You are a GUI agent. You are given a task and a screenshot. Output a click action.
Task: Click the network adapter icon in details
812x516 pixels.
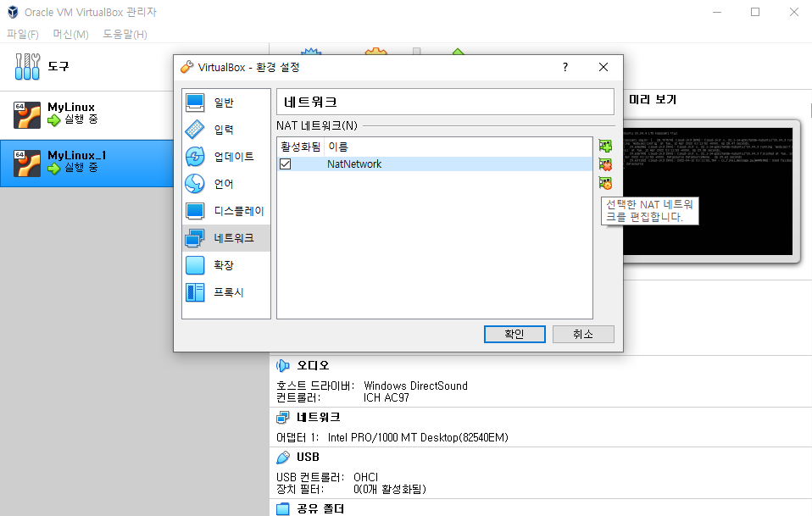pos(283,417)
